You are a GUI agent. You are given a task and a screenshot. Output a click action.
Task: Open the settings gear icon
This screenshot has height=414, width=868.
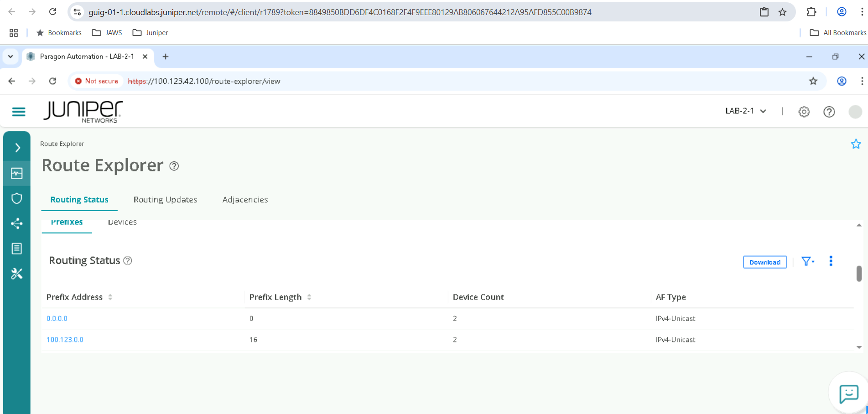point(804,112)
